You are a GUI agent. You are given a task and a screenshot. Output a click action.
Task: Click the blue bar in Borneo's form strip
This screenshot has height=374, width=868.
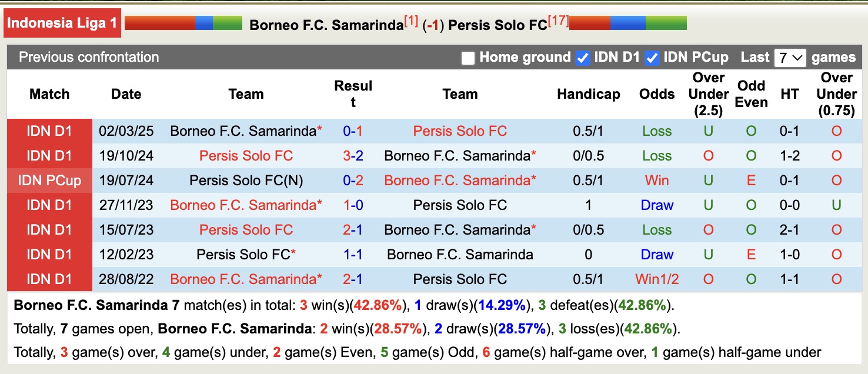(x=205, y=24)
